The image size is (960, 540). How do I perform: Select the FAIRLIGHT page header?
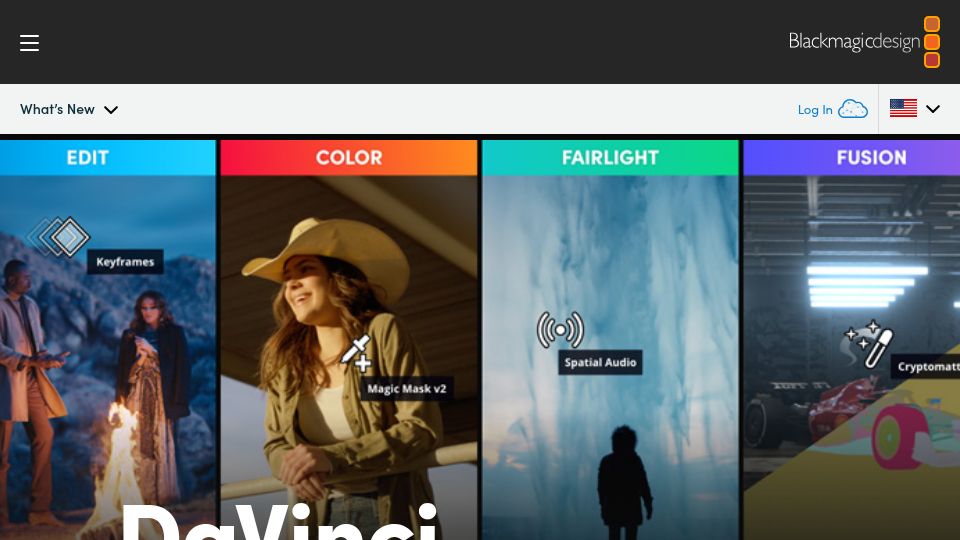610,158
